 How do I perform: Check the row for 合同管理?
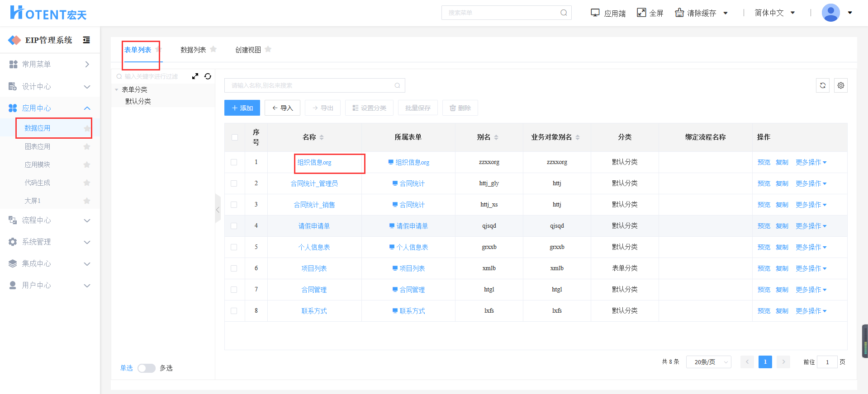click(234, 290)
